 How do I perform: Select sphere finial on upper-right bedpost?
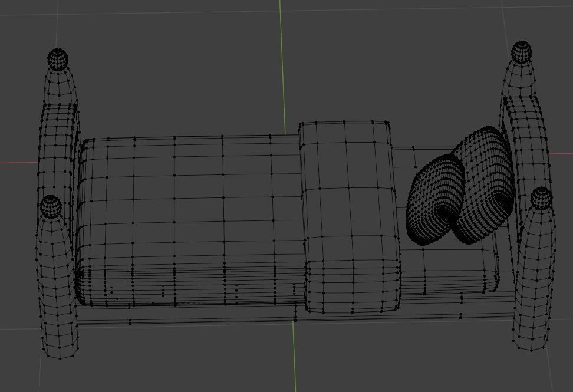521,52
